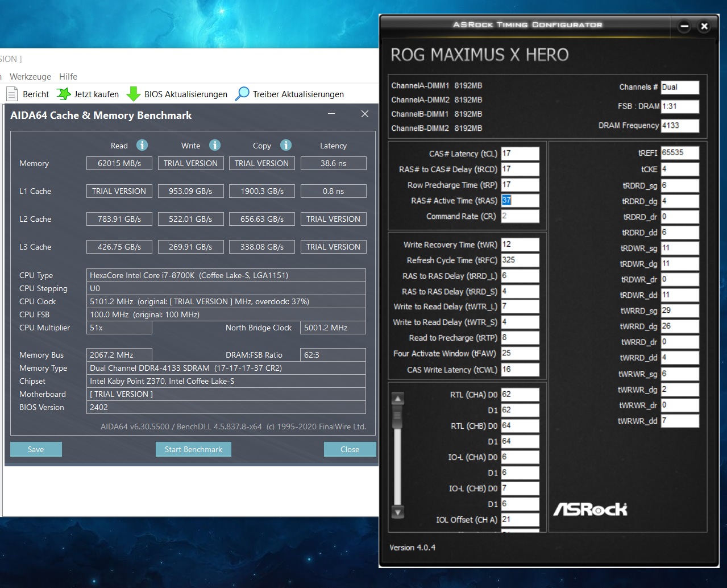Viewport: 727px width, 588px height.
Task: Click the Close button in the benchmark dialog
Action: click(350, 449)
